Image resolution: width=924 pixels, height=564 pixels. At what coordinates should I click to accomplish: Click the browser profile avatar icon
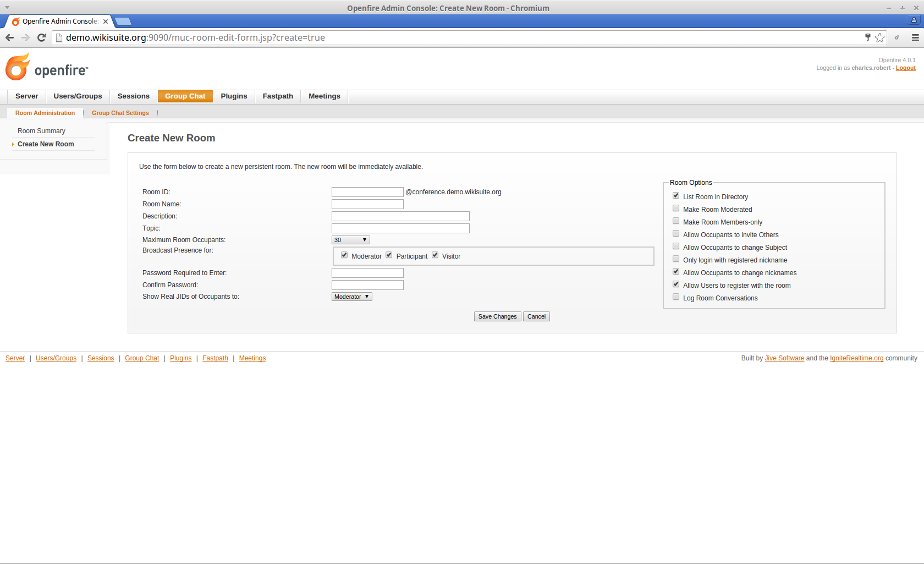coord(914,20)
